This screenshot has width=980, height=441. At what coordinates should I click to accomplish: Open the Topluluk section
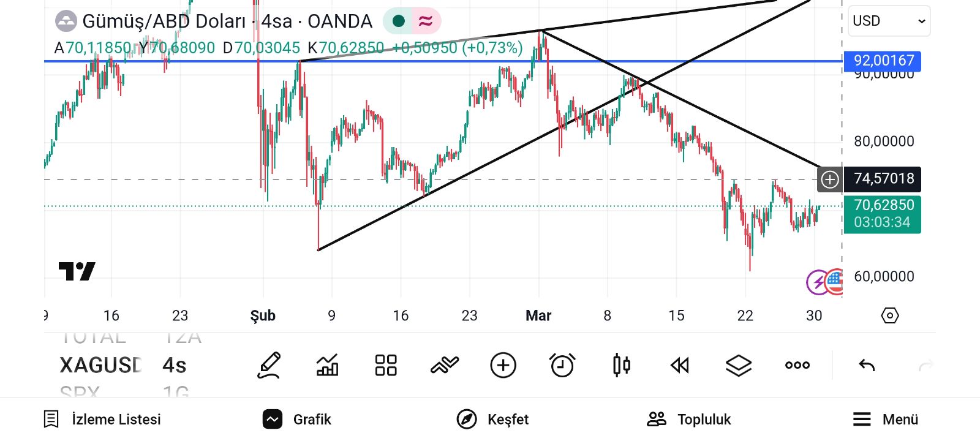click(x=689, y=420)
